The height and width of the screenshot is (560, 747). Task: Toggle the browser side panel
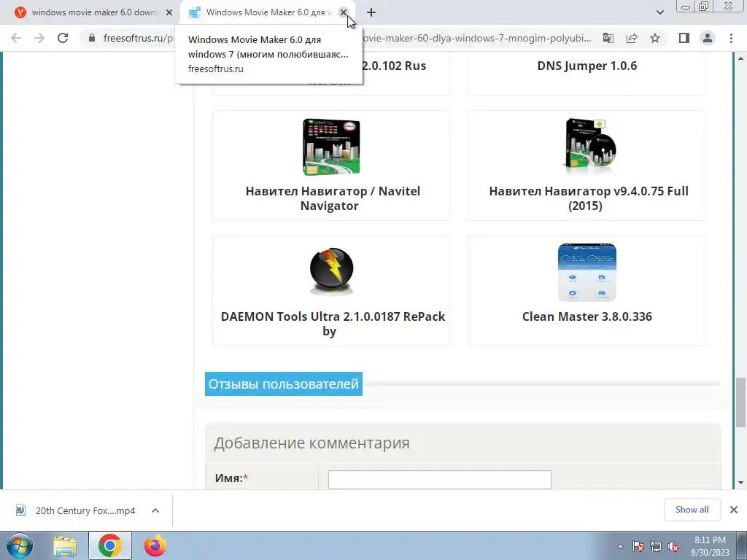coord(684,38)
